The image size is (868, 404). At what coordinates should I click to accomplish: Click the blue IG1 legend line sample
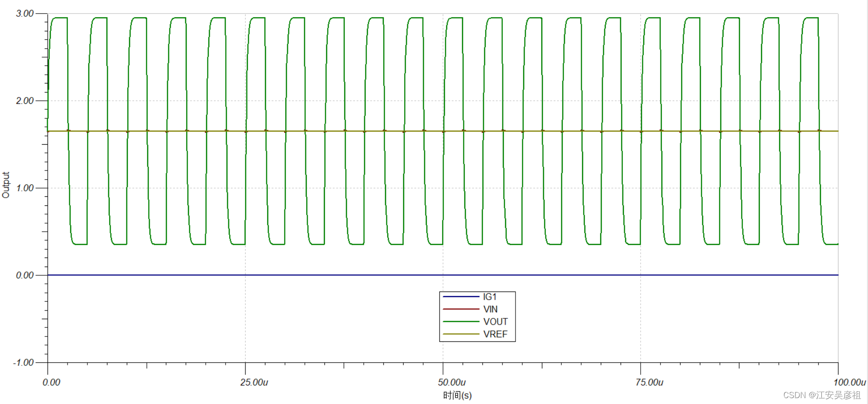pos(461,297)
